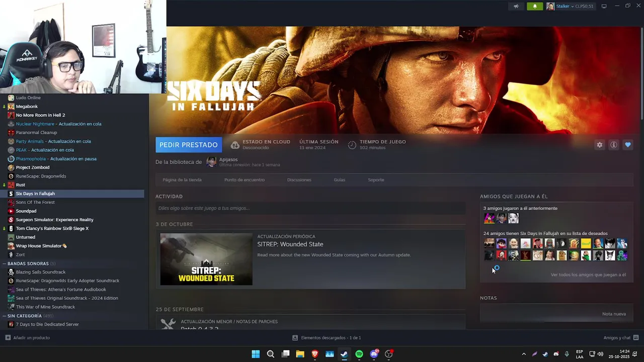Select 7 Days to Die Dedicated Server
Image resolution: width=644 pixels, height=362 pixels.
click(x=47, y=325)
